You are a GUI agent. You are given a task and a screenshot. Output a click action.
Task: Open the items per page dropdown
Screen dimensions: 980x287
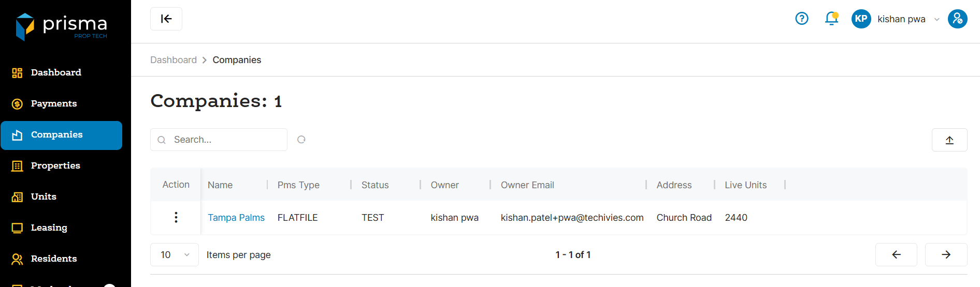[x=174, y=255]
